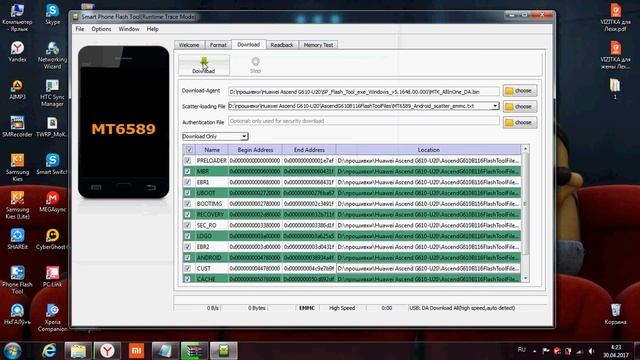Open the Window menu

[129, 29]
